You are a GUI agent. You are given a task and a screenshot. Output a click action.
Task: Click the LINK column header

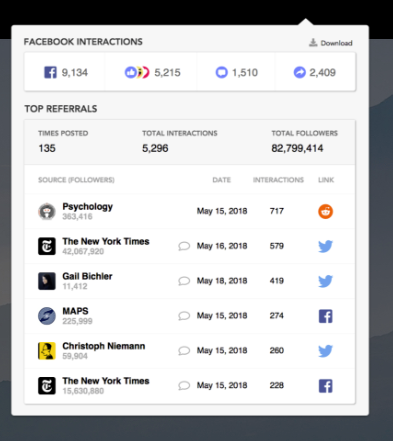click(x=326, y=180)
